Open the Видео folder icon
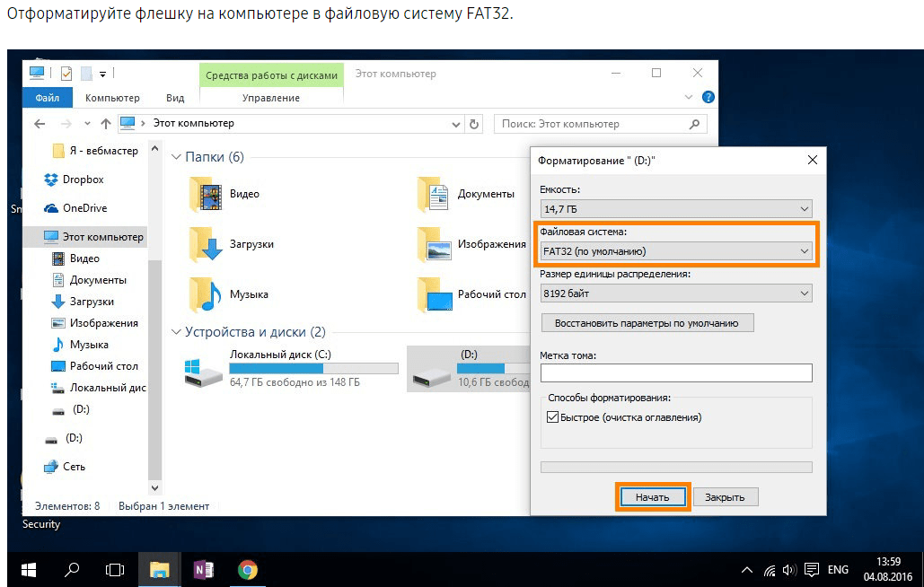The image size is (924, 587). pos(207,194)
